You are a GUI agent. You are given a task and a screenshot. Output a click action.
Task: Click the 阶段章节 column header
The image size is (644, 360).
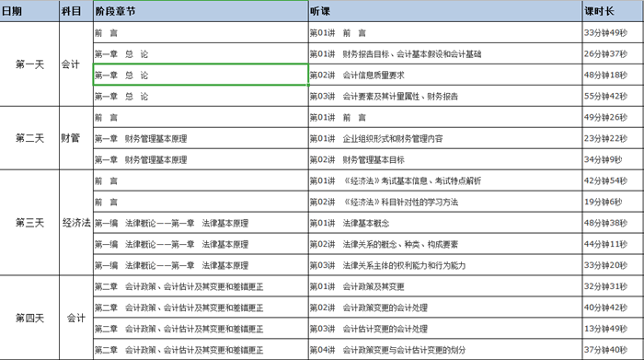(201, 11)
